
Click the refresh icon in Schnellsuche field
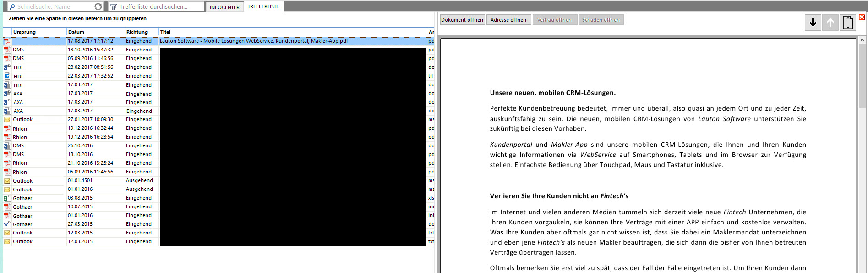[x=98, y=6]
